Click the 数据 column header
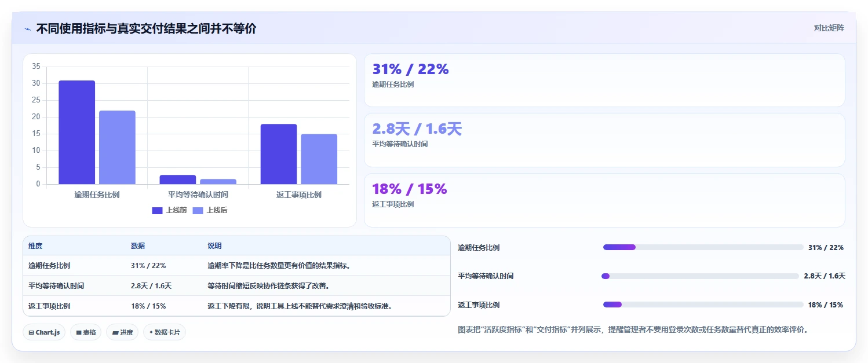 (138, 246)
